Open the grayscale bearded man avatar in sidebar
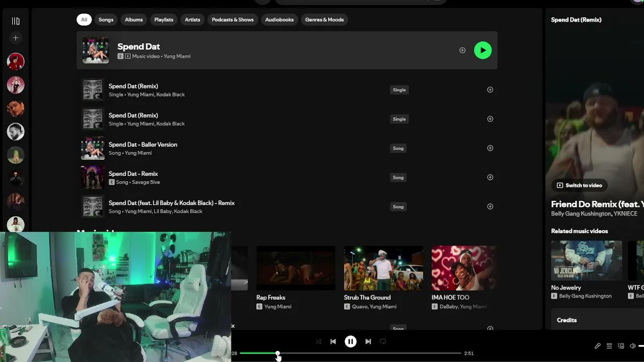Screen dimensions: 644x362 (x=16, y=131)
